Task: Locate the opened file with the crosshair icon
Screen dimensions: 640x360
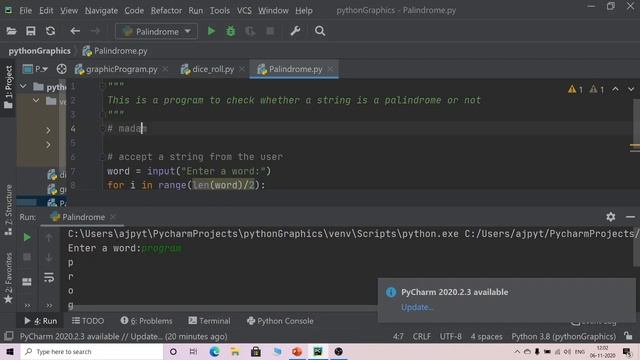Action: pos(62,69)
